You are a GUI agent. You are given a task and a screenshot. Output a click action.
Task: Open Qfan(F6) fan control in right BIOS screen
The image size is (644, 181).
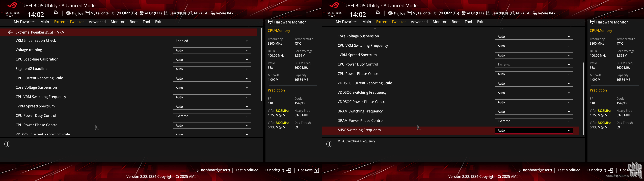click(x=449, y=13)
